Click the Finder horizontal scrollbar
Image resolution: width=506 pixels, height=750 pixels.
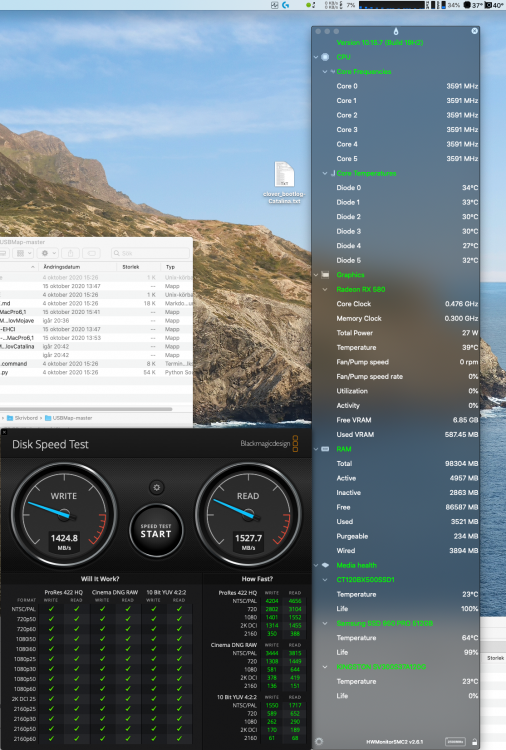(87, 409)
